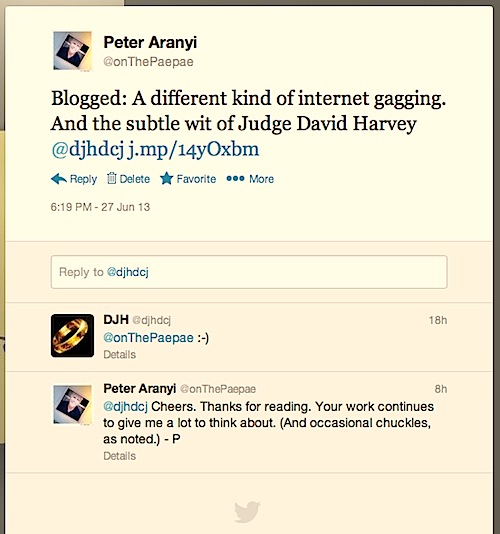
Task: Click the Reply to @djhdcj input field
Action: (249, 272)
